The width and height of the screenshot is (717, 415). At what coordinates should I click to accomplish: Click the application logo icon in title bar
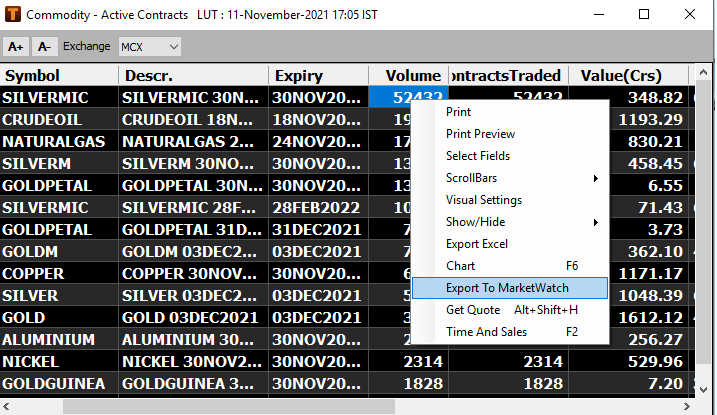tap(12, 15)
